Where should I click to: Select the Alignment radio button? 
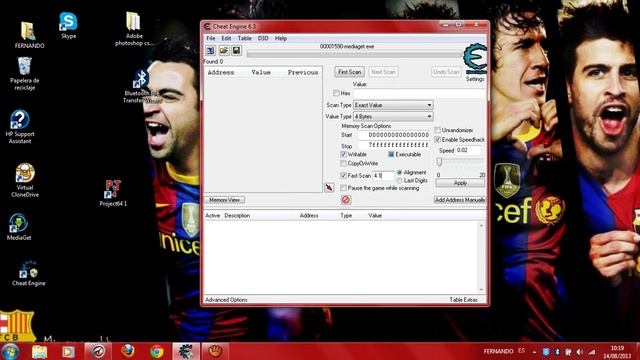[x=400, y=172]
